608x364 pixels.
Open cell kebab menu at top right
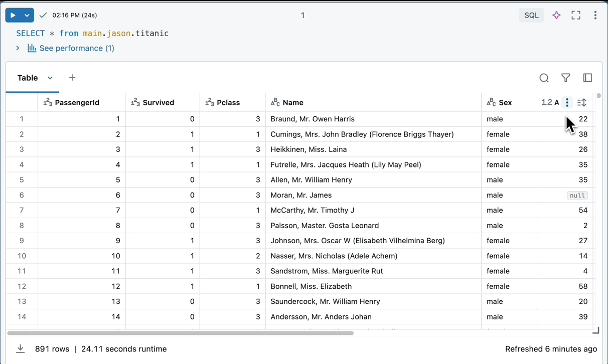click(x=595, y=16)
